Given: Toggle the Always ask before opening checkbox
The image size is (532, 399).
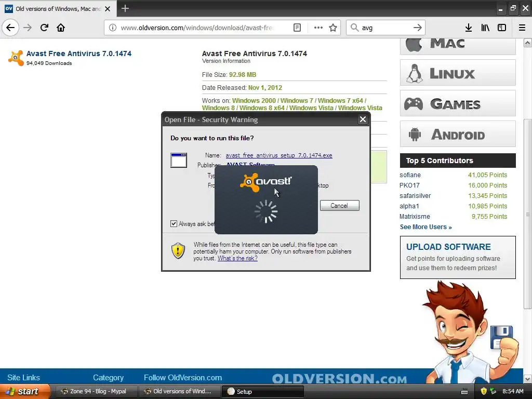Looking at the screenshot, I should click(x=174, y=223).
